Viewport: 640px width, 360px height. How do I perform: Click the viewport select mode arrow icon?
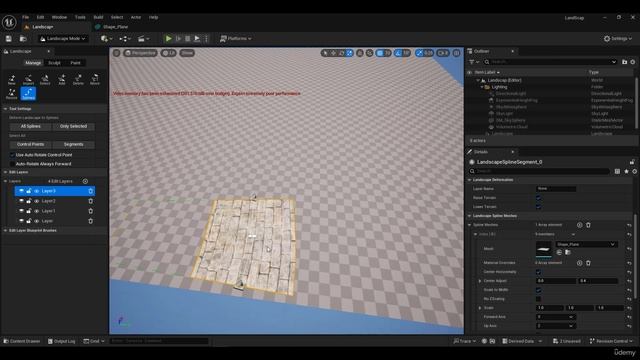point(325,53)
